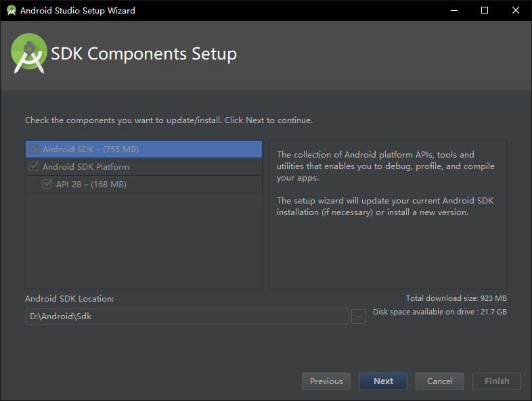Open the SDK location browse button
The width and height of the screenshot is (532, 401).
click(359, 316)
